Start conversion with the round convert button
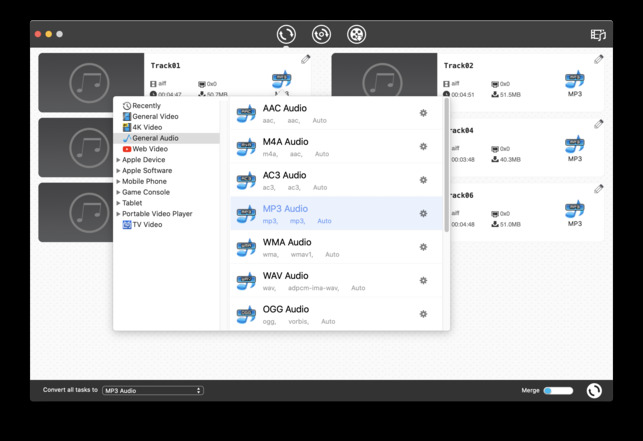Image resolution: width=643 pixels, height=441 pixels. coord(594,391)
